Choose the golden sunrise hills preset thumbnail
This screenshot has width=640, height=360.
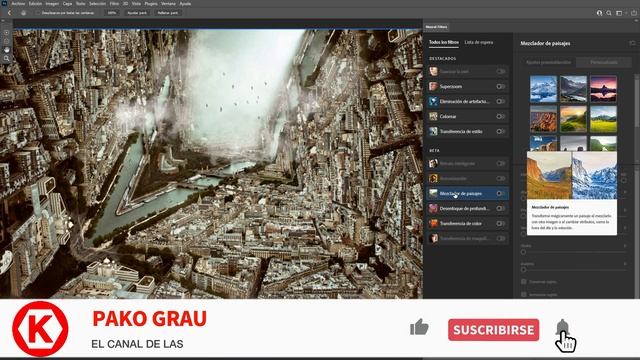[573, 119]
